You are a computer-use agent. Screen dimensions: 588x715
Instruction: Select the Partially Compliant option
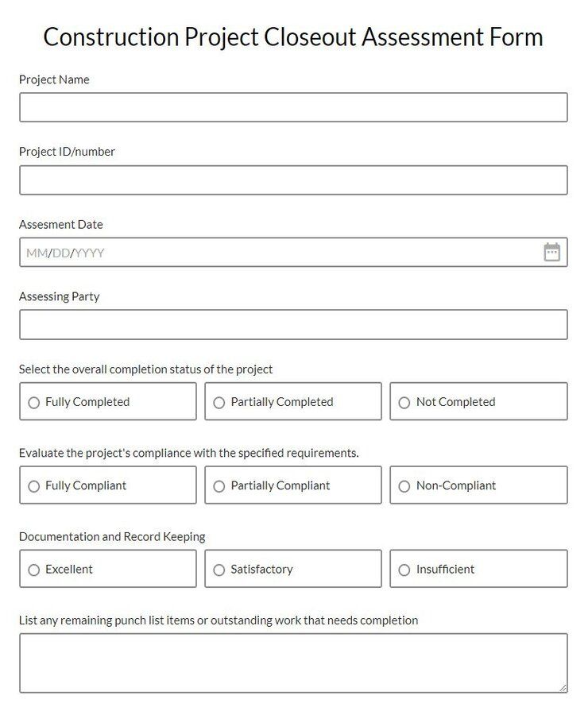pyautogui.click(x=219, y=485)
